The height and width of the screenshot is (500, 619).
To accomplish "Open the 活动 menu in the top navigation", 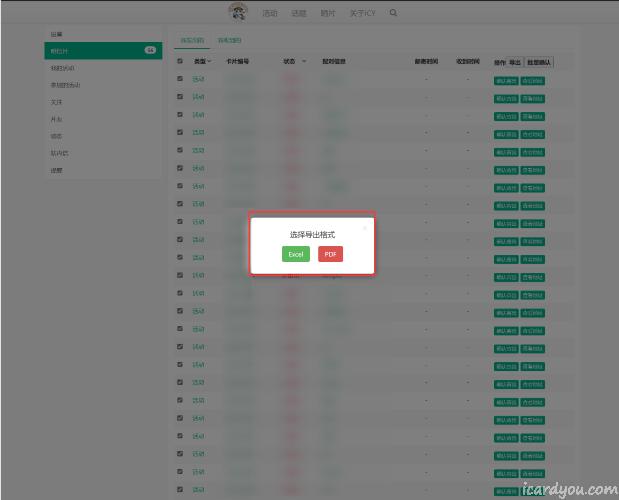I will 269,13.
